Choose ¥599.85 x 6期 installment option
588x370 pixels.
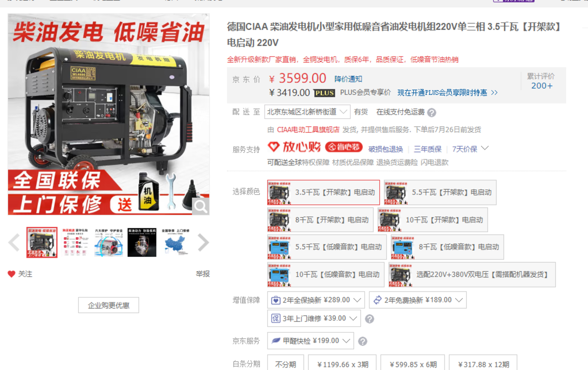coord(413,364)
